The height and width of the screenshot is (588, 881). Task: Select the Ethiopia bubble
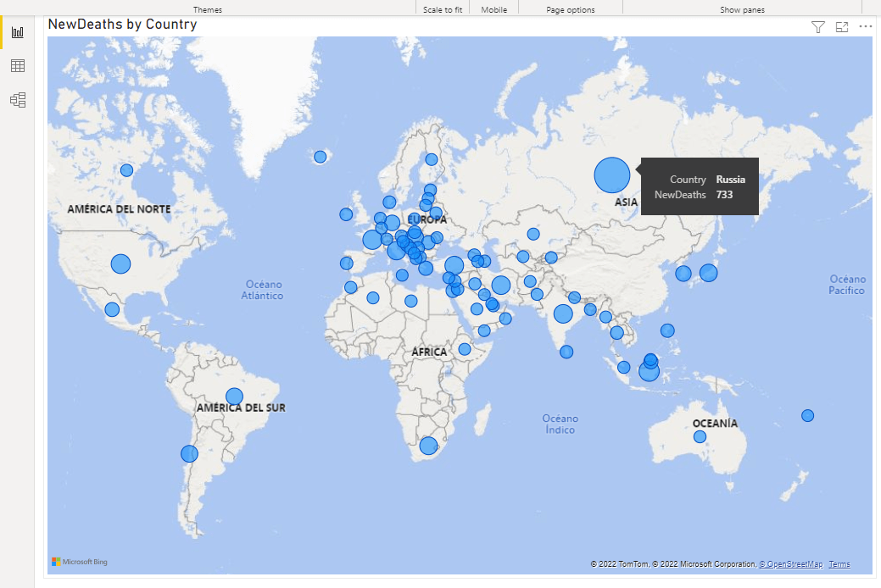tap(465, 349)
